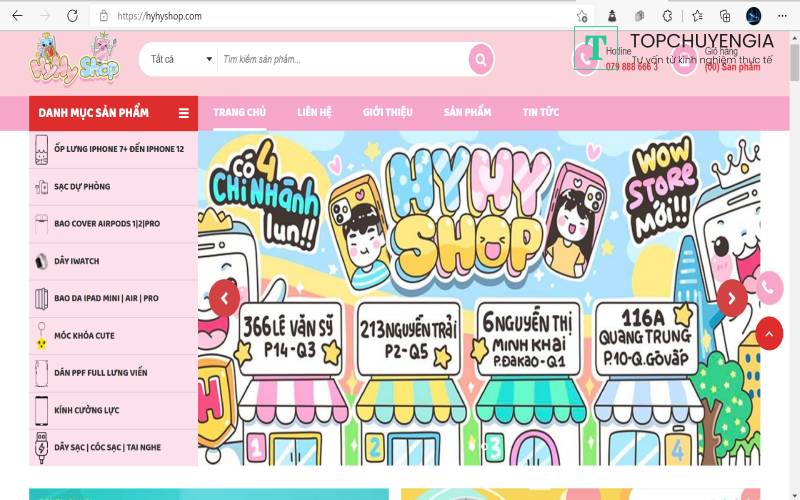
Task: Click the pink search magnifier button
Action: (x=481, y=60)
